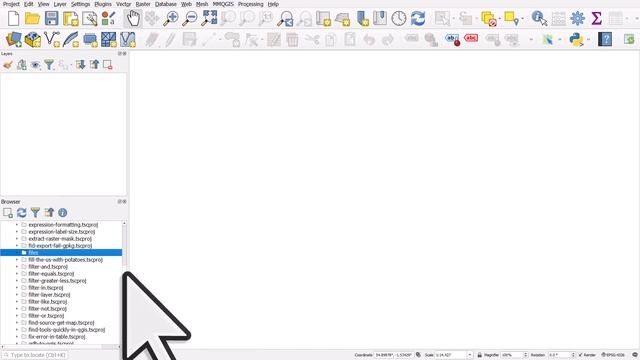This screenshot has width=640, height=360.
Task: Click the Coordinate field in status bar
Action: click(393, 355)
